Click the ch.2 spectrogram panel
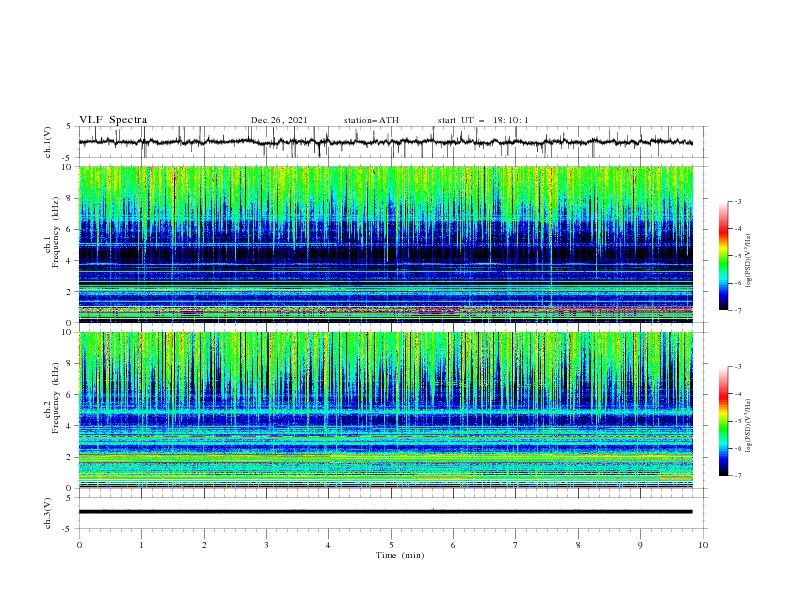 pyautogui.click(x=385, y=410)
